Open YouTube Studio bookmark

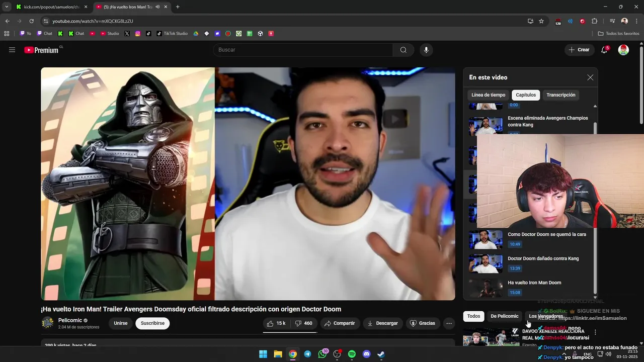110,34
